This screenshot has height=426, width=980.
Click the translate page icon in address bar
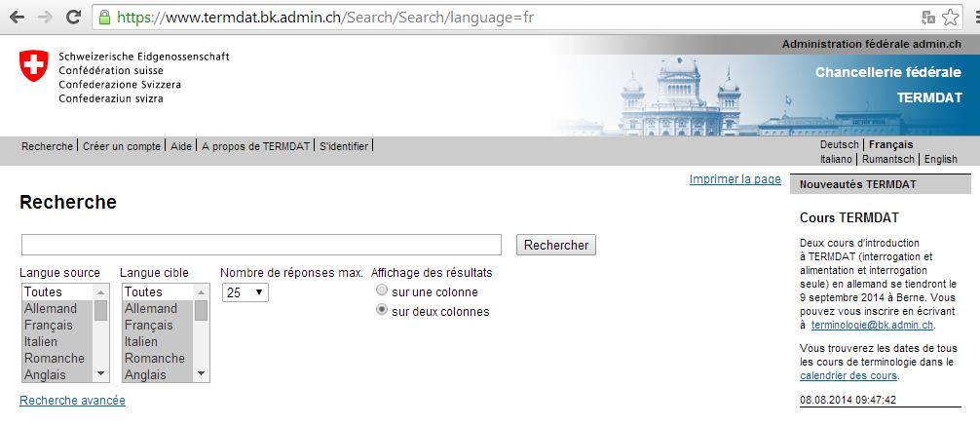[x=928, y=18]
